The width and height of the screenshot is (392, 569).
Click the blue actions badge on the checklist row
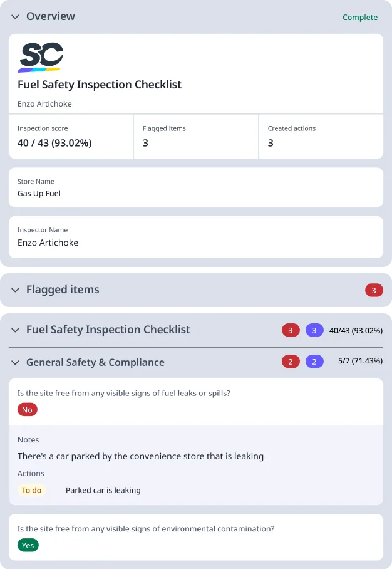pos(316,330)
